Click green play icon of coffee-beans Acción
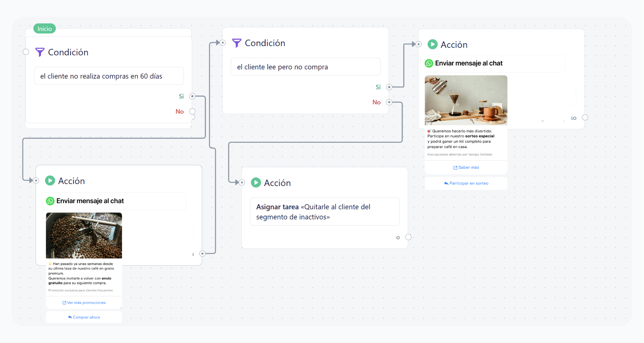This screenshot has width=644, height=343. pos(50,181)
